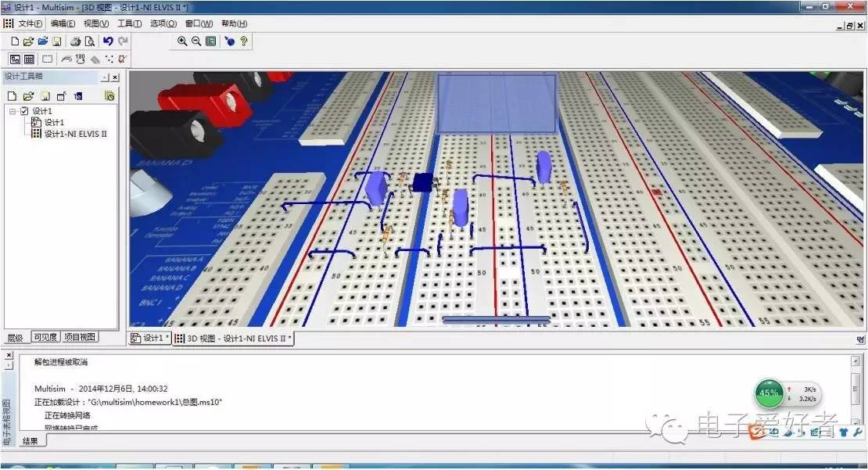
Task: Click the grey eraser icon
Action: [x=95, y=59]
